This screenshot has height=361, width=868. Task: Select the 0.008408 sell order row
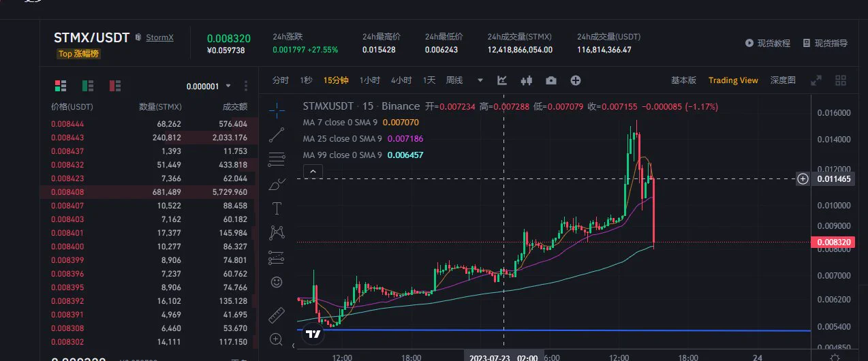149,193
